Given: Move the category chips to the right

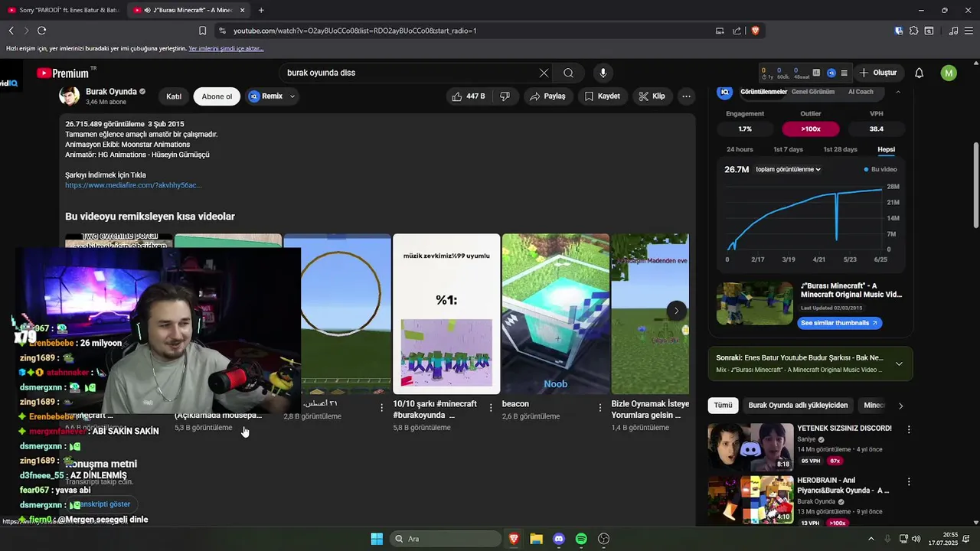Looking at the screenshot, I should 900,406.
